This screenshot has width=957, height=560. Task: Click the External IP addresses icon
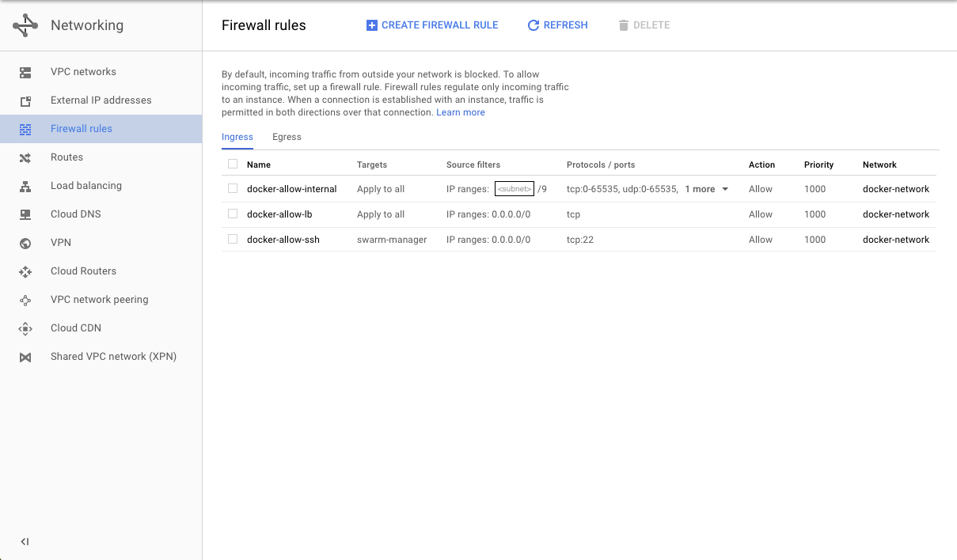tap(25, 100)
